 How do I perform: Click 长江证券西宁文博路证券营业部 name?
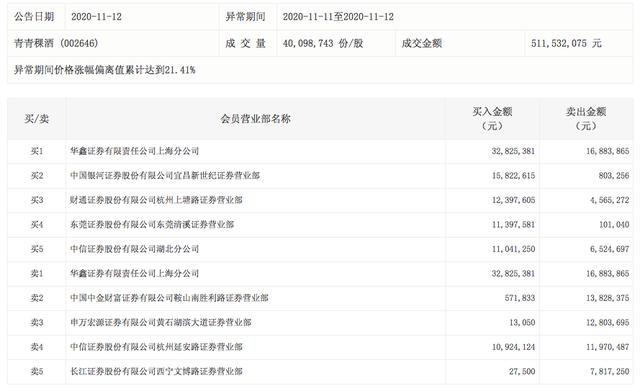pos(156,371)
